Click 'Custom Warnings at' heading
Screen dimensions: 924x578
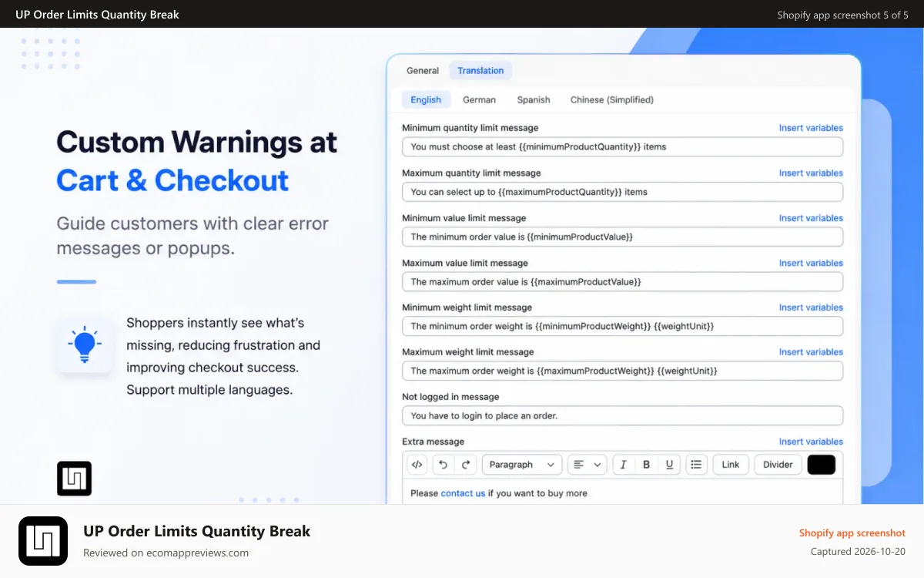197,143
